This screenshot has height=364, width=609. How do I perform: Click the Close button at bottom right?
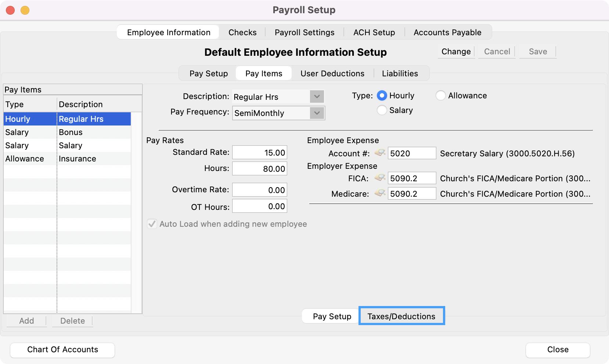[558, 350]
